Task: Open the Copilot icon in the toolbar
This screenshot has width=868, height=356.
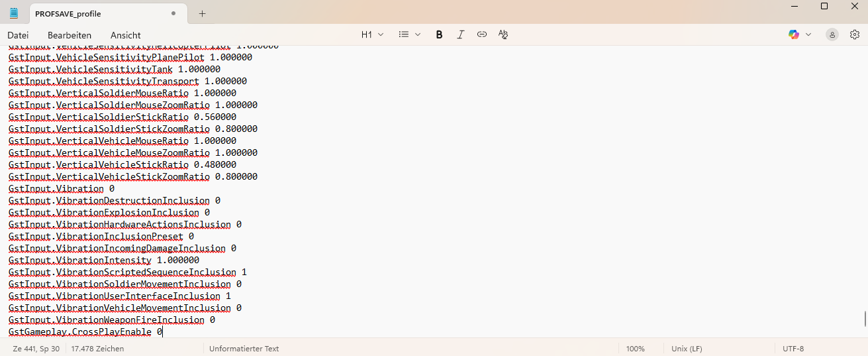Action: click(x=794, y=34)
